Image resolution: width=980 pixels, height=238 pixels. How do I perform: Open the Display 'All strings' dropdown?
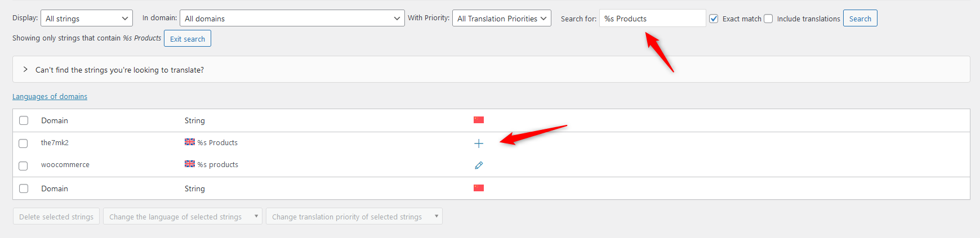(87, 19)
